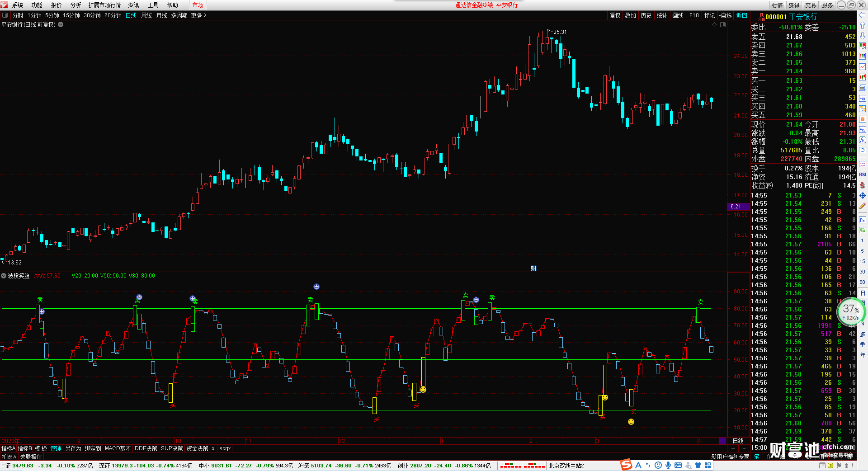Click the diamond icon above the price scale
This screenshot has width=868, height=471.
click(715, 25)
